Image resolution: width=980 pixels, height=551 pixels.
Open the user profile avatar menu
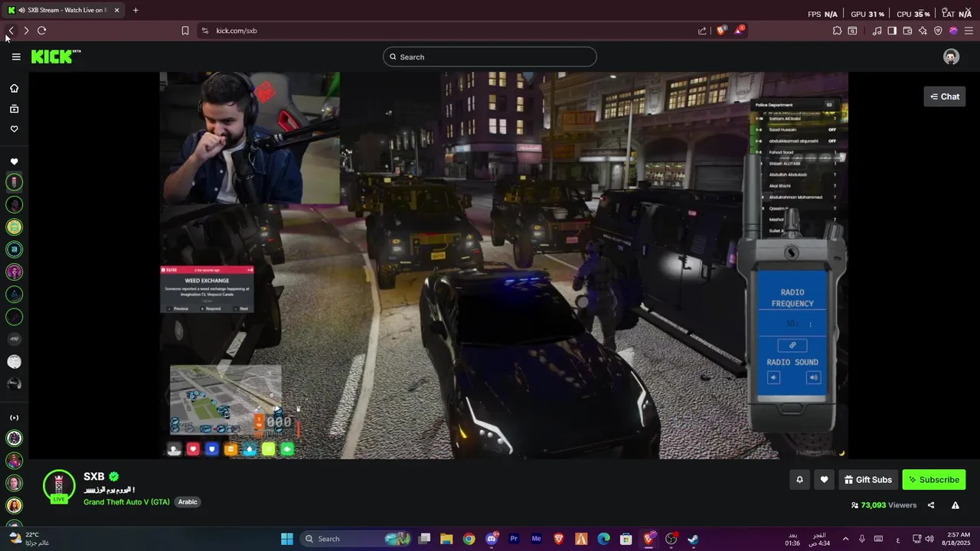click(951, 57)
